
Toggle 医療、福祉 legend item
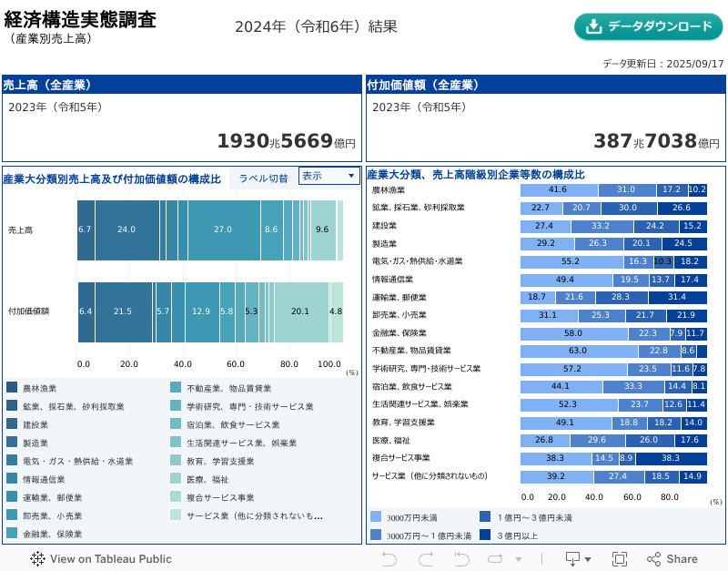(202, 479)
